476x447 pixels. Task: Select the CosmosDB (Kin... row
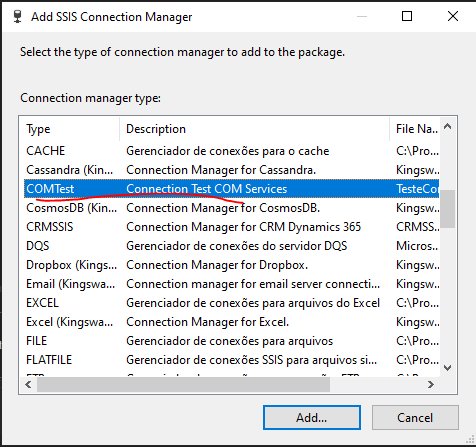click(231, 208)
